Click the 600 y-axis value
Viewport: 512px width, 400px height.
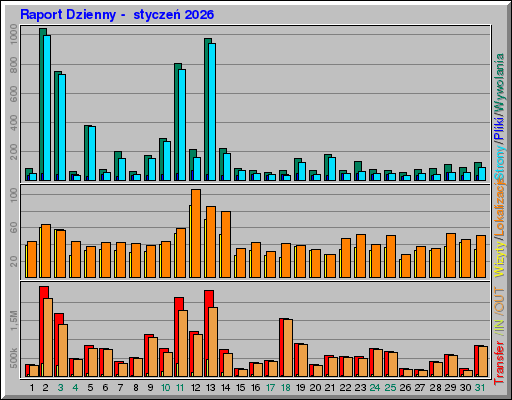coord(14,94)
